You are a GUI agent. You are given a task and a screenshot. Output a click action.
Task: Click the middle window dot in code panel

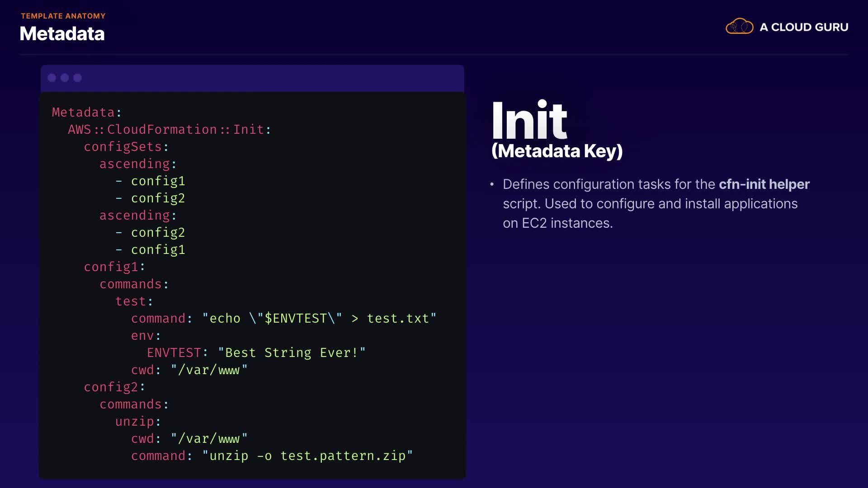[65, 78]
